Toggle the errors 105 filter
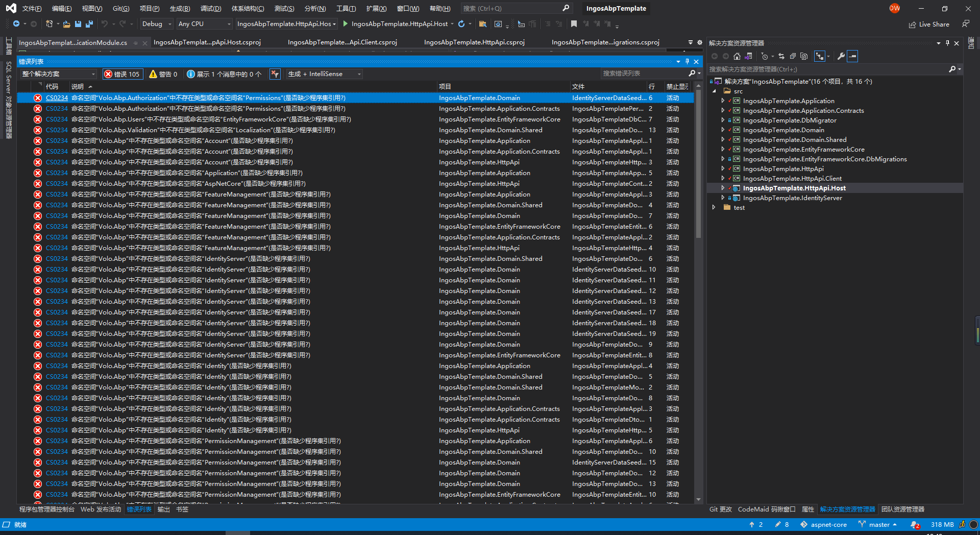 point(122,74)
